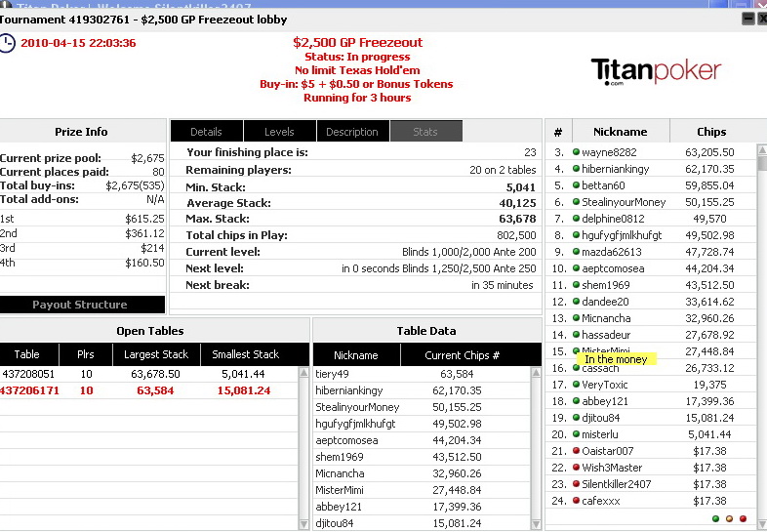Click green status dot next to hiberniankingy
This screenshot has height=532, width=767.
coord(577,169)
